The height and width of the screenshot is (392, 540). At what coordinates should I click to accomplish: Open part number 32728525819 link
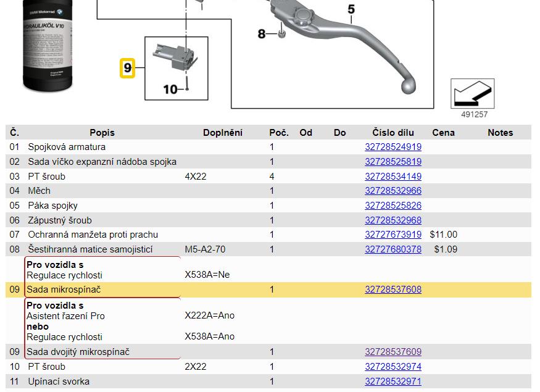[x=393, y=162]
